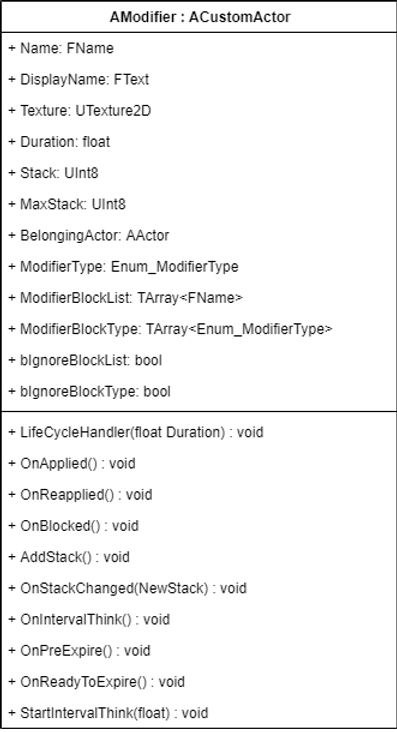Select the AModifier : ACustomActor class title

tap(200, 17)
